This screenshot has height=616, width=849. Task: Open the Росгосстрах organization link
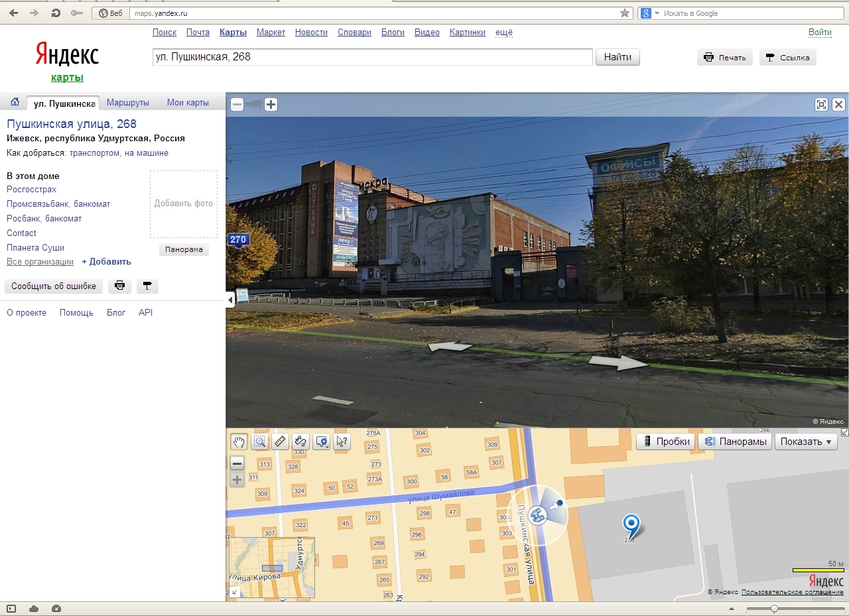click(32, 190)
